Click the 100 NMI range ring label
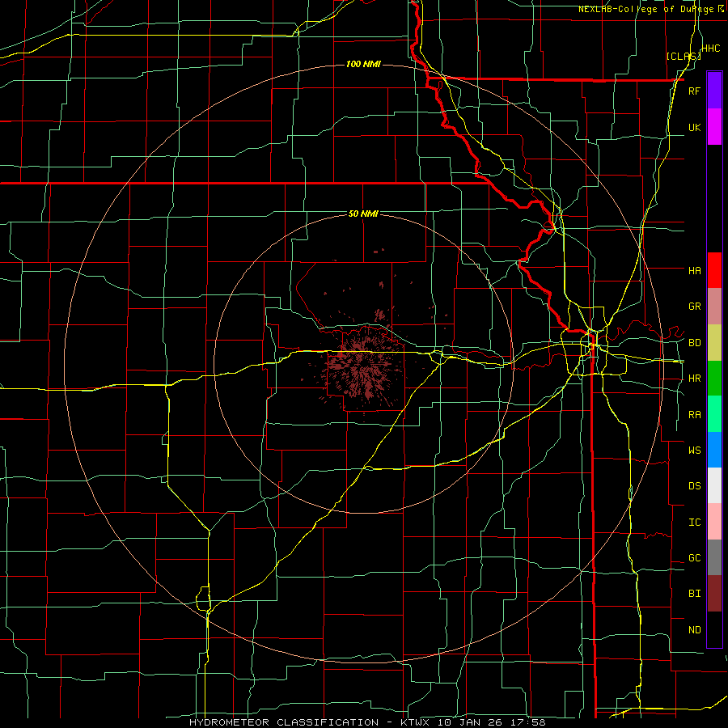728x728 pixels. pos(363,64)
